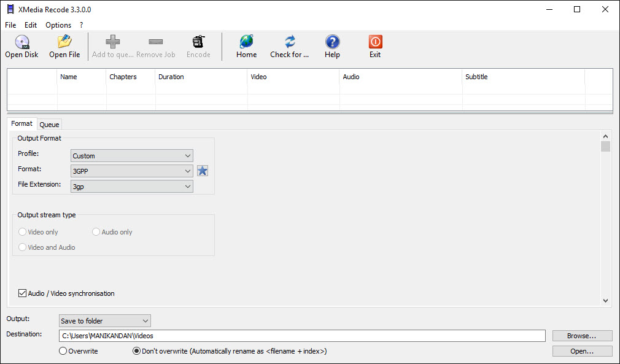Click the Check for updates icon
620x364 pixels.
point(290,42)
